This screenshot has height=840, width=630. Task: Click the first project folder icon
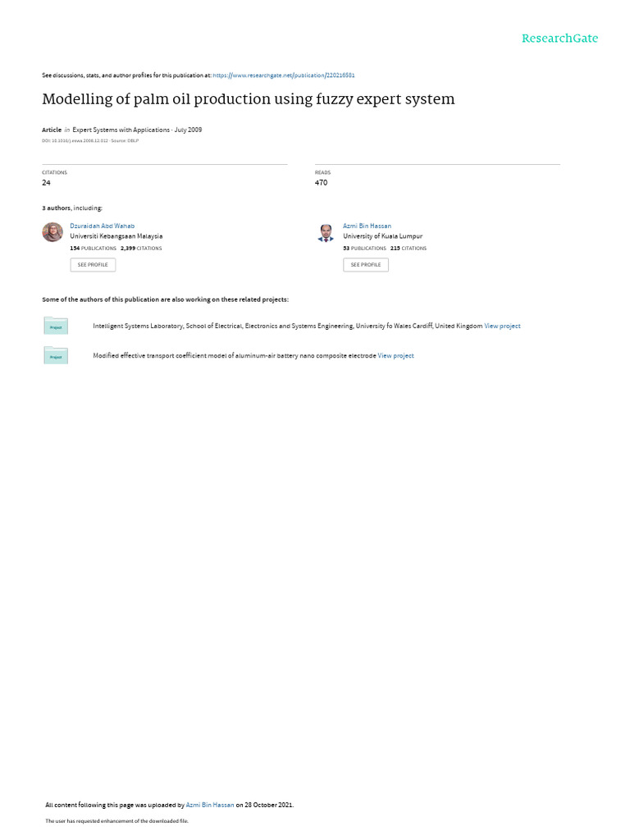(56, 325)
